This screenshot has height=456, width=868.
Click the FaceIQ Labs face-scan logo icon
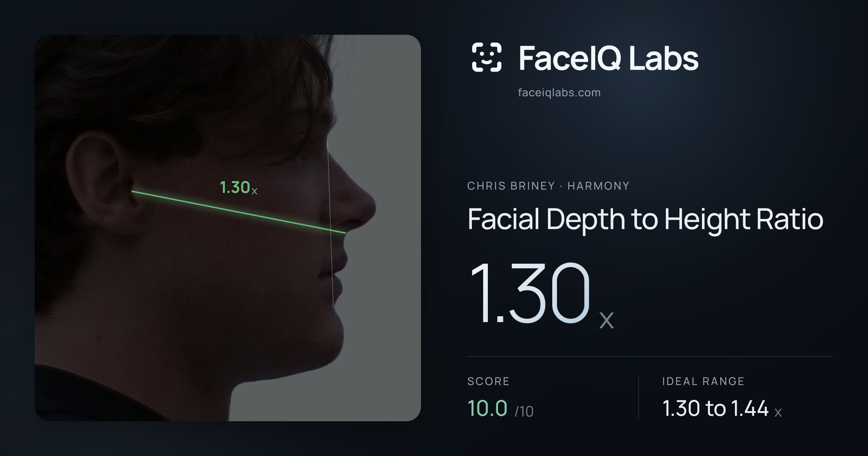(486, 57)
